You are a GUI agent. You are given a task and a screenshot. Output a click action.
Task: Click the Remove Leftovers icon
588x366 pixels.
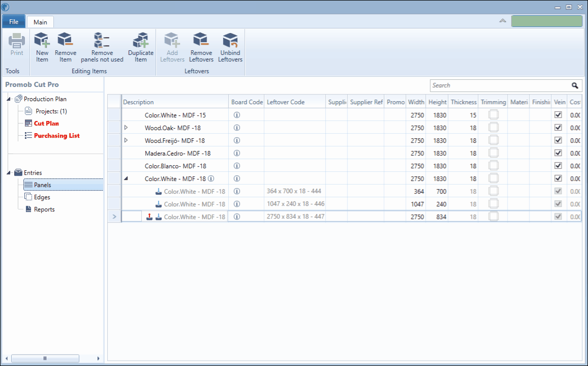[x=201, y=41]
